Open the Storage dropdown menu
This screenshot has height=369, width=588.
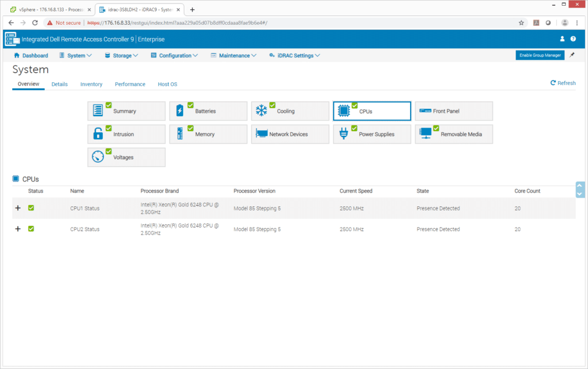122,55
